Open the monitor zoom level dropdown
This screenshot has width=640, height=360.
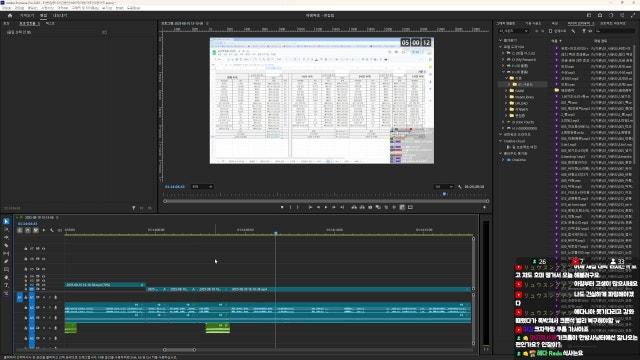click(202, 187)
